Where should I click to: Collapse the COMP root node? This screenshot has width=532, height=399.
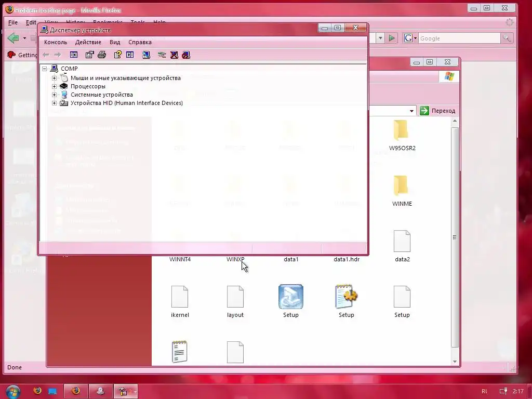coord(45,69)
